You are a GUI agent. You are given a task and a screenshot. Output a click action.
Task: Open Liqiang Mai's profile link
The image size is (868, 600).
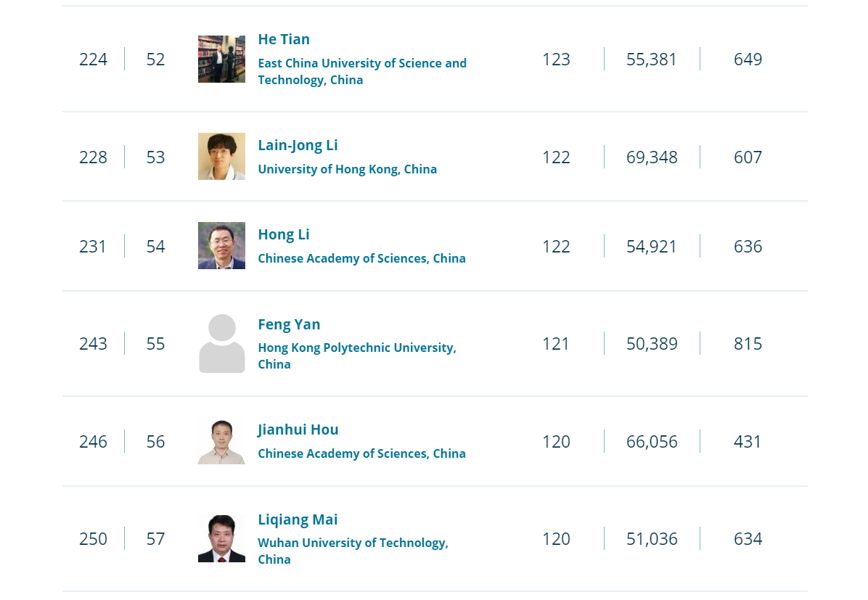(298, 519)
